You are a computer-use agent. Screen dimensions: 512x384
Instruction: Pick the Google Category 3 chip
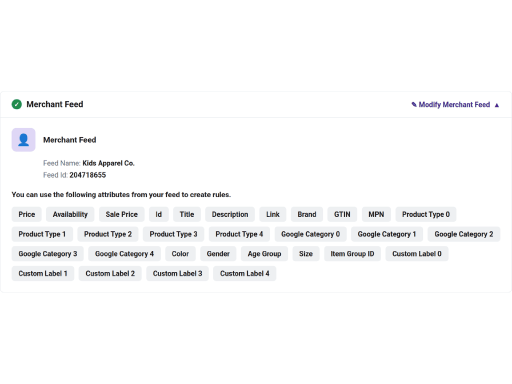pos(48,254)
